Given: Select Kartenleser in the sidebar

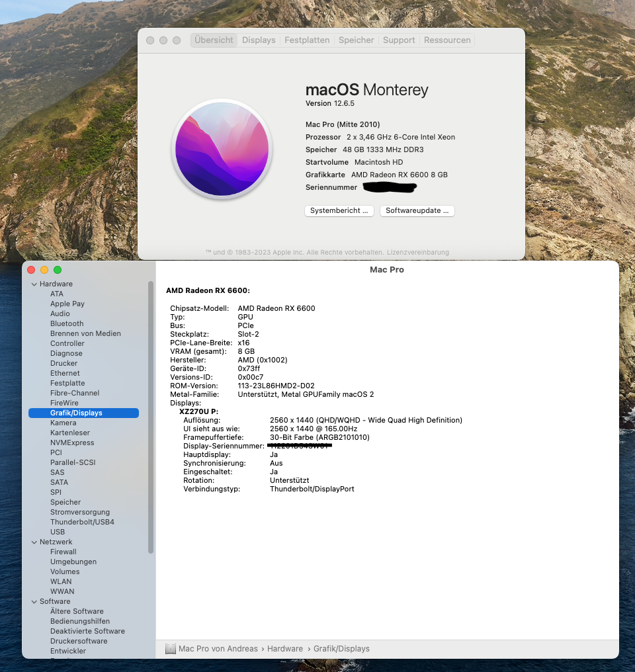Looking at the screenshot, I should pyautogui.click(x=70, y=433).
